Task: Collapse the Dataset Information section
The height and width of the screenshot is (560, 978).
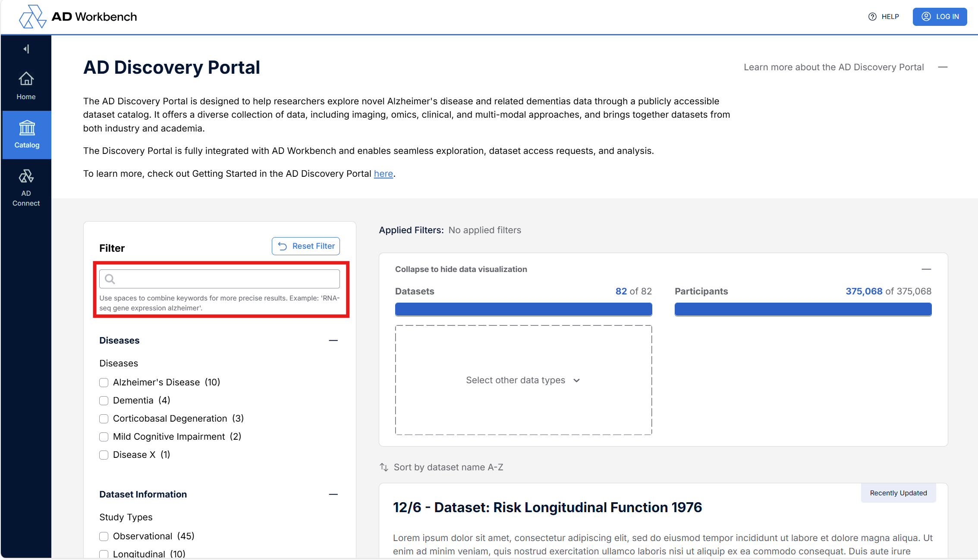Action: [333, 494]
